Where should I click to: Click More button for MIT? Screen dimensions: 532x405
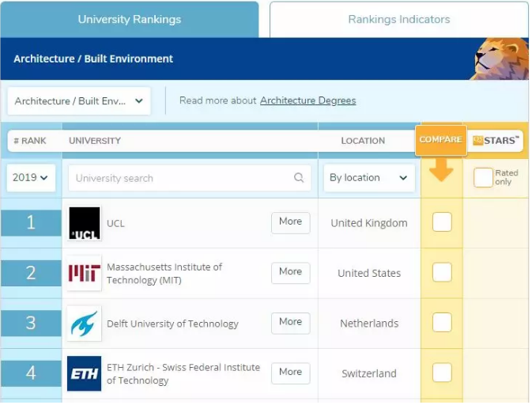292,274
